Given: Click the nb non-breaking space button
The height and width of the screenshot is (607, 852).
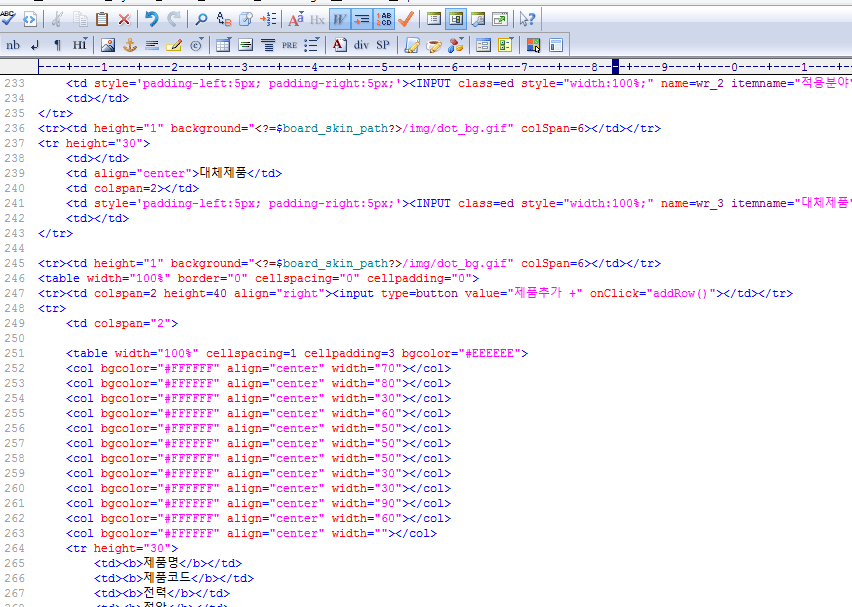Looking at the screenshot, I should (13, 45).
